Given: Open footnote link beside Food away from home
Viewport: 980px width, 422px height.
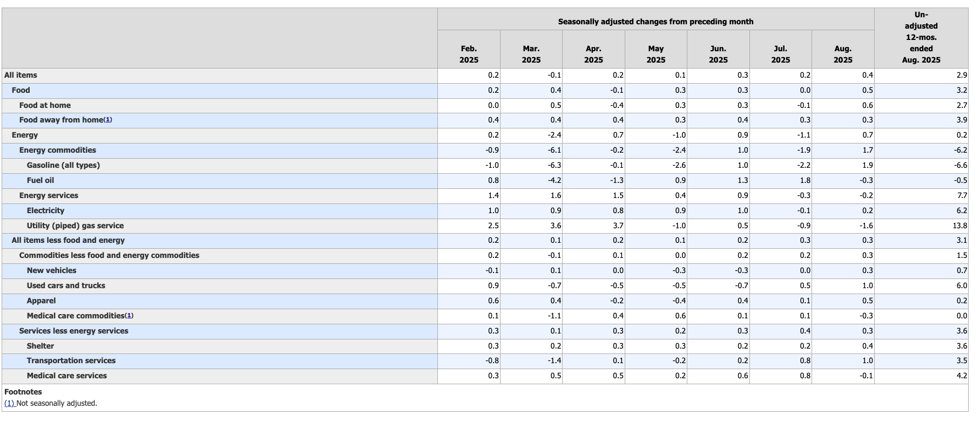Looking at the screenshot, I should [x=107, y=120].
